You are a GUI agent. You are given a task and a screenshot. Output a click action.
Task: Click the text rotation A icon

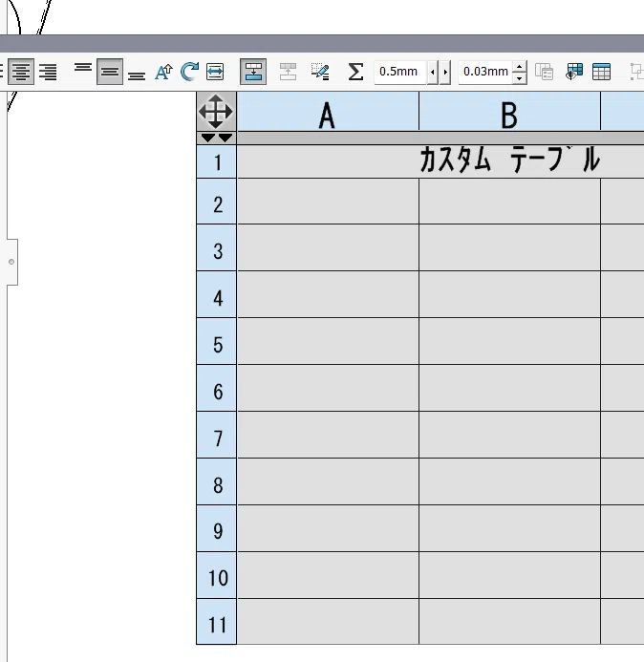coord(163,72)
